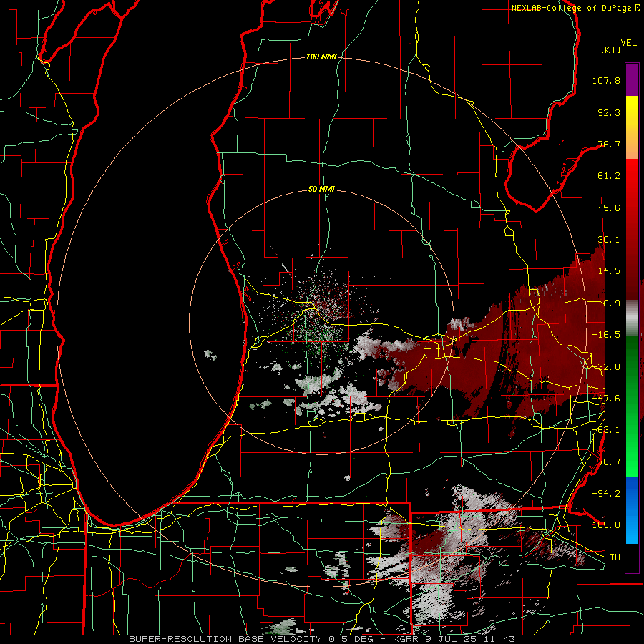The height and width of the screenshot is (644, 644).
Task: Click the purple segment of the color bar
Action: pyautogui.click(x=632, y=79)
